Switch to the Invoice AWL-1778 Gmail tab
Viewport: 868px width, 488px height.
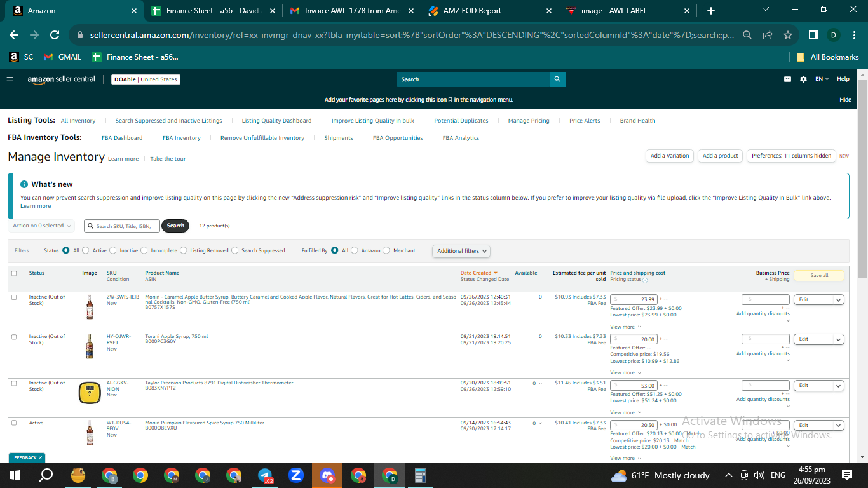(351, 11)
